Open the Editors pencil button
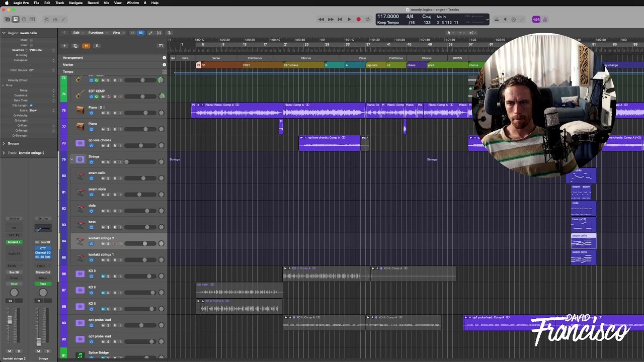Viewport: 644px width, 362px height. point(63,20)
